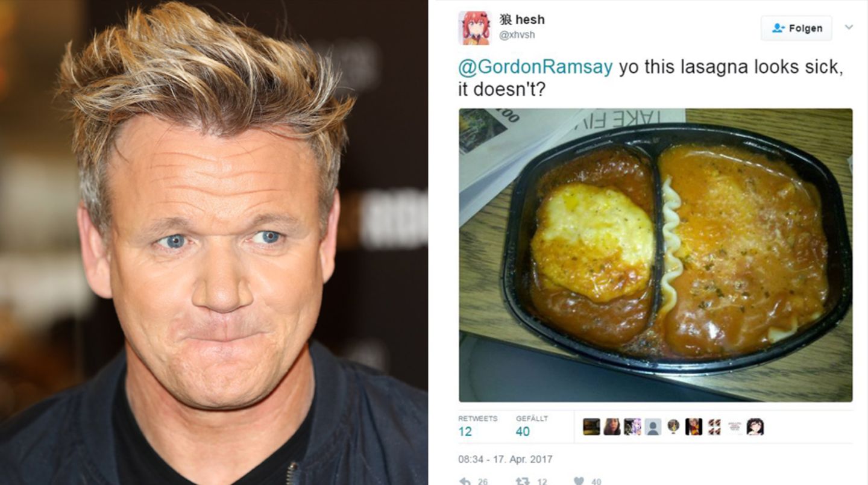Click the retweet arrows icon
The width and height of the screenshot is (868, 485).
[521, 481]
